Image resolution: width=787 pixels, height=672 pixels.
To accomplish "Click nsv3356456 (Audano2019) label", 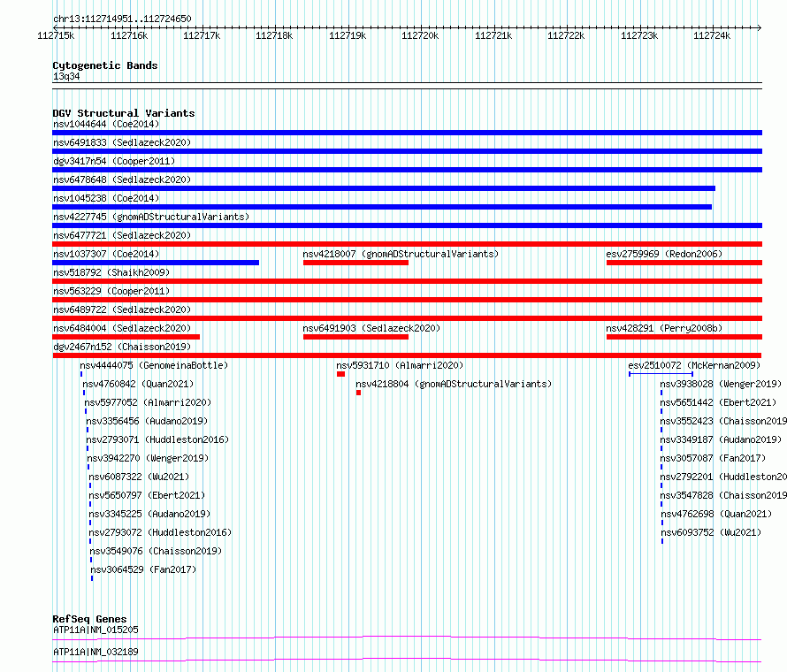I will coord(147,421).
